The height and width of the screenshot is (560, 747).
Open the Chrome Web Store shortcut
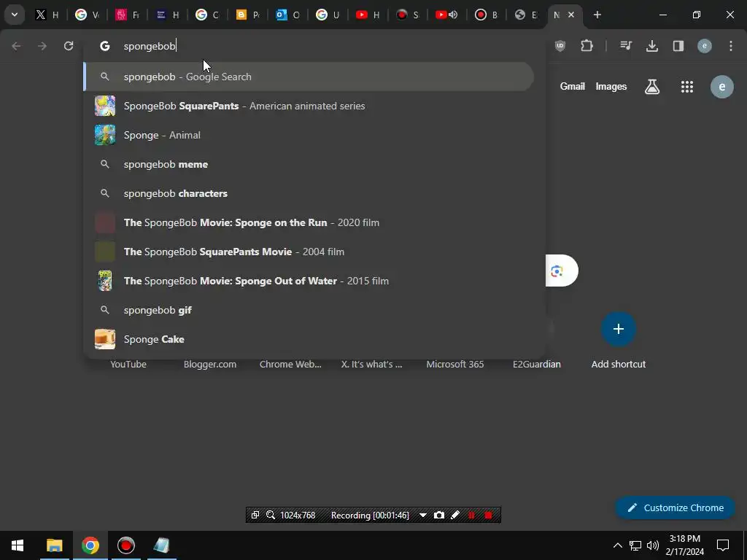pos(290,364)
